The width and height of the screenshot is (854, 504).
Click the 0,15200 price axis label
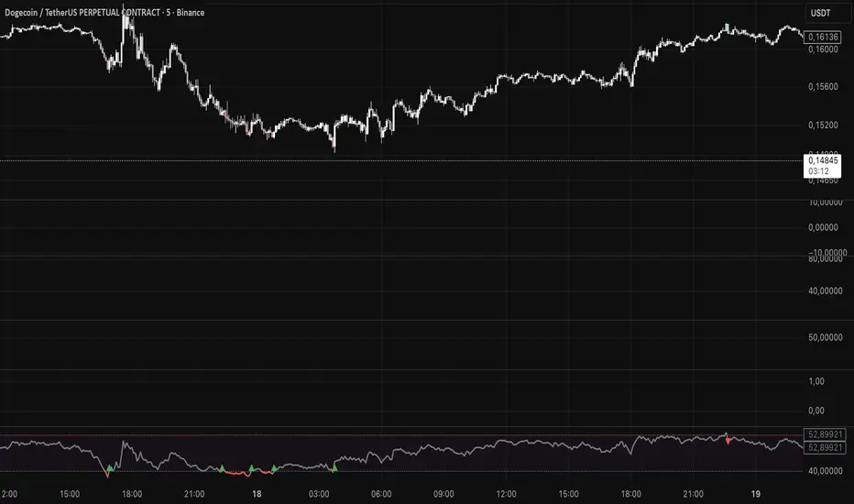coord(823,125)
